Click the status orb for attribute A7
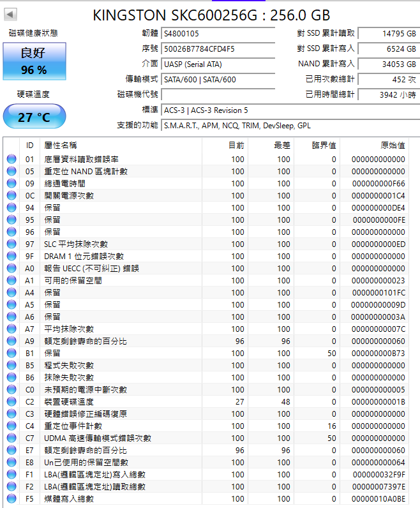 coord(11,329)
